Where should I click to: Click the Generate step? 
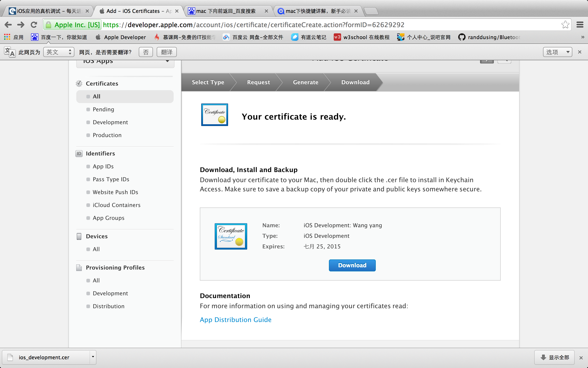click(306, 82)
